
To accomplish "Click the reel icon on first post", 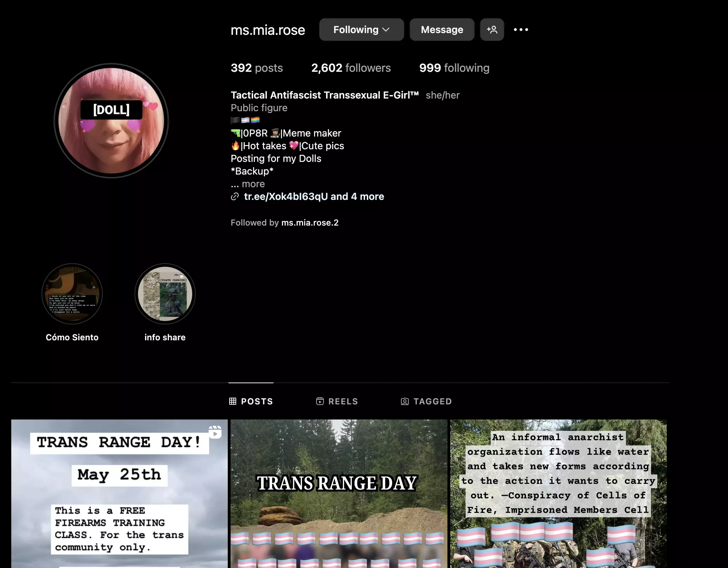I will pyautogui.click(x=215, y=432).
